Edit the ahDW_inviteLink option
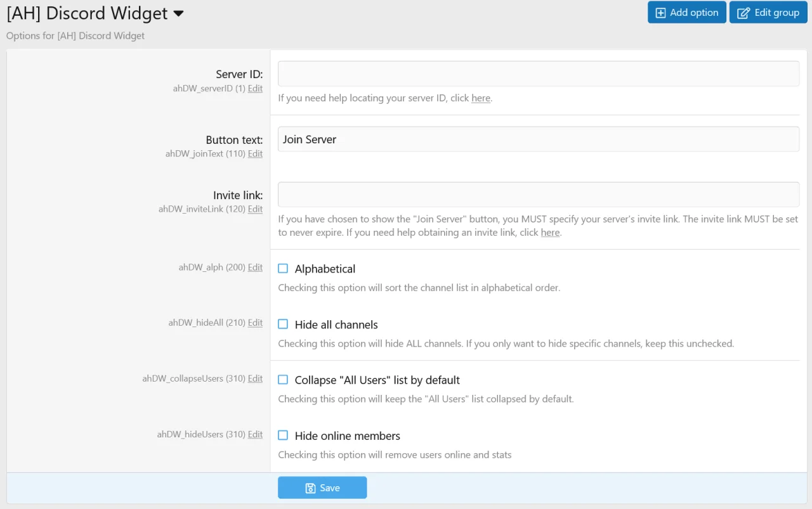Screen dimensions: 812x509 point(255,209)
